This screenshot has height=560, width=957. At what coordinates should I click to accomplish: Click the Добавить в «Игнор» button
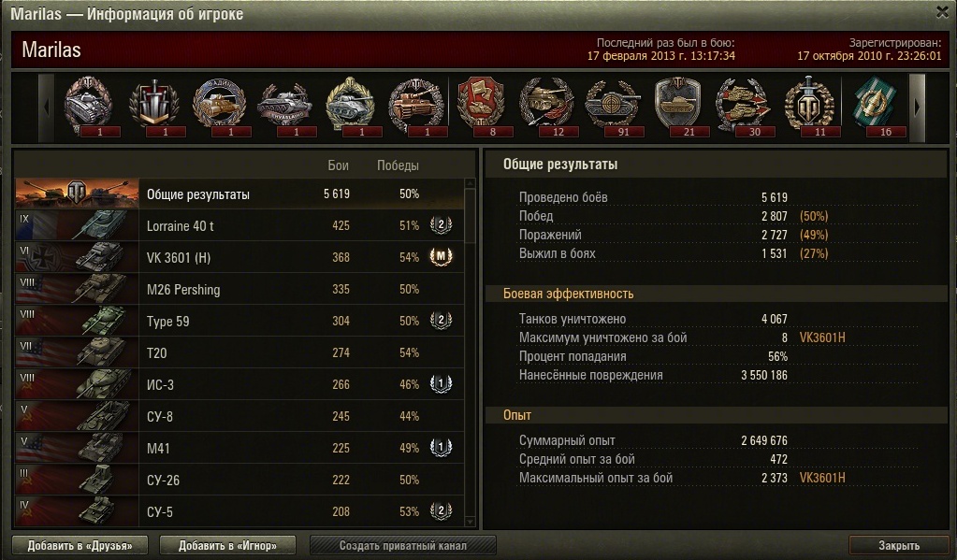[x=227, y=545]
